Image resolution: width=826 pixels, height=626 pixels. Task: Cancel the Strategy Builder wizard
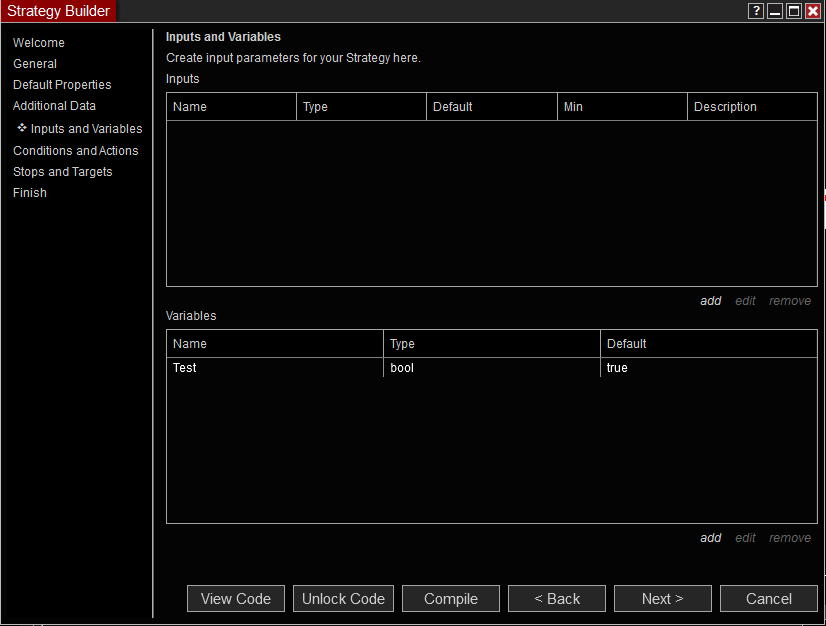(x=769, y=599)
